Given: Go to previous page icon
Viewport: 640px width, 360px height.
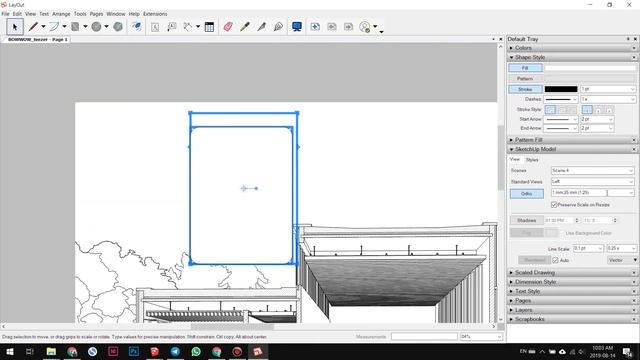Looking at the screenshot, I should click(332, 27).
